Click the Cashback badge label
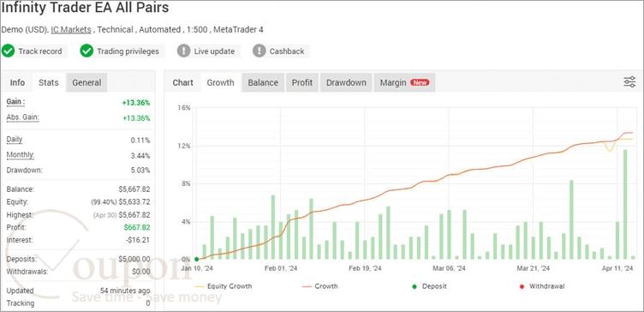Image resolution: width=644 pixels, height=312 pixels. [x=287, y=51]
